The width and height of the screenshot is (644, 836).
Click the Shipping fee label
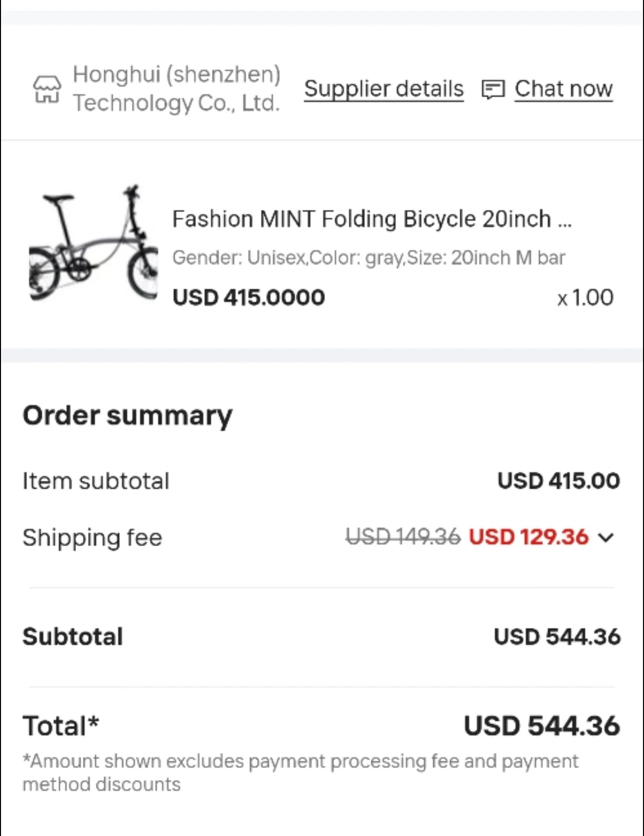(92, 538)
